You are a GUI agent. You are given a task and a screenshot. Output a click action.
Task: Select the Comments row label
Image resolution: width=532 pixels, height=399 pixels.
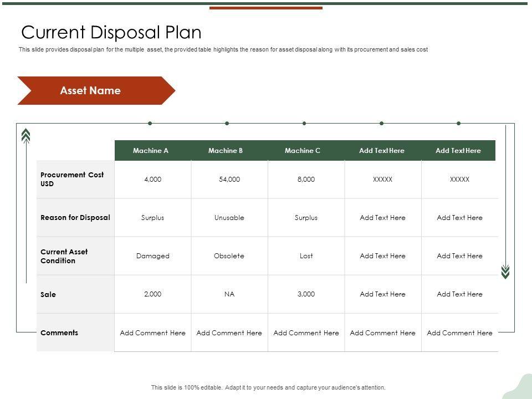click(59, 333)
